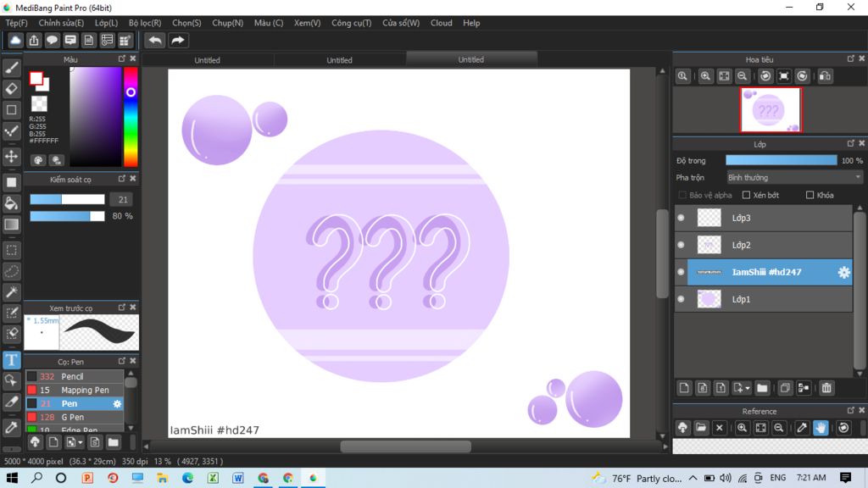868x488 pixels.
Task: Select the rectangular Select tool
Action: pos(11,250)
